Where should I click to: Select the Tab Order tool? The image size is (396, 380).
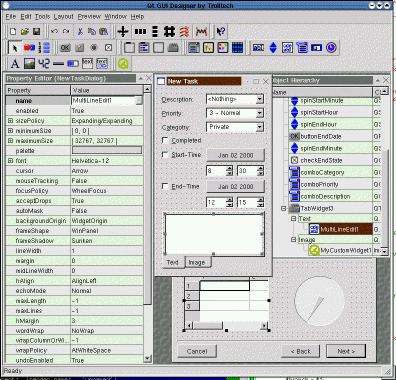(44, 48)
